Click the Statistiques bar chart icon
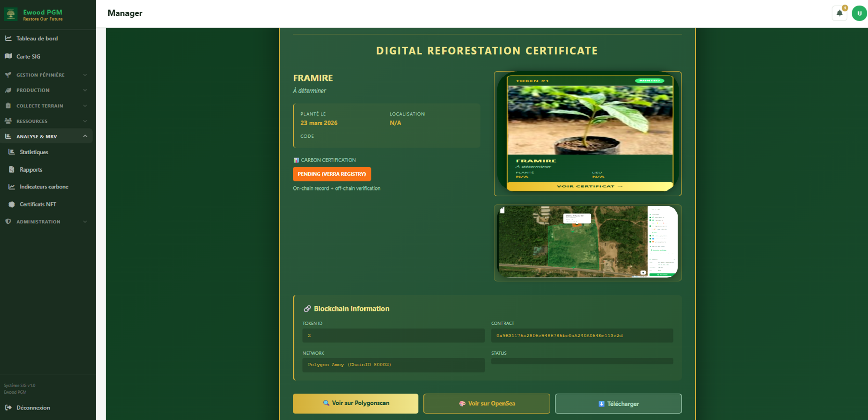The width and height of the screenshot is (868, 420). click(x=12, y=152)
